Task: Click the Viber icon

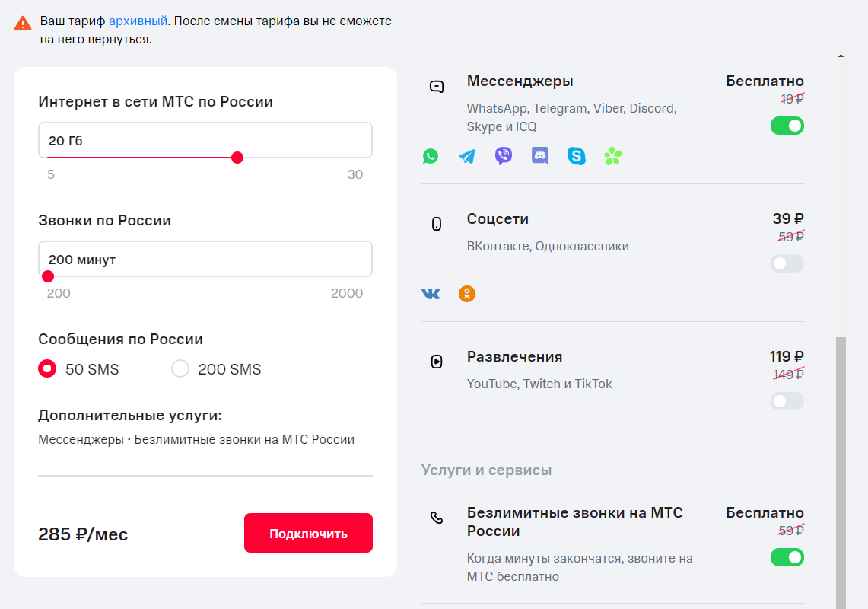Action: 503,156
